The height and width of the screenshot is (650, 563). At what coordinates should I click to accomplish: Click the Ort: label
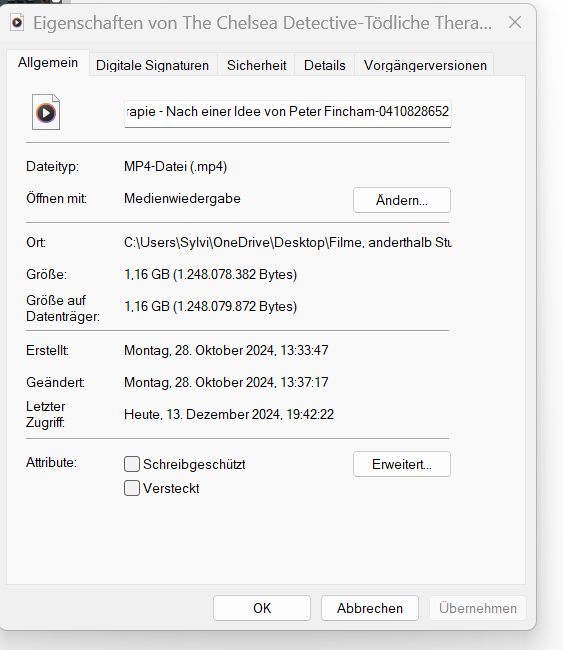(x=36, y=243)
